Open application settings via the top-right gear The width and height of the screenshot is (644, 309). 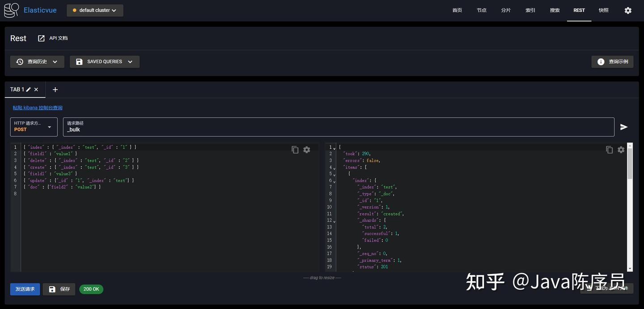point(628,10)
